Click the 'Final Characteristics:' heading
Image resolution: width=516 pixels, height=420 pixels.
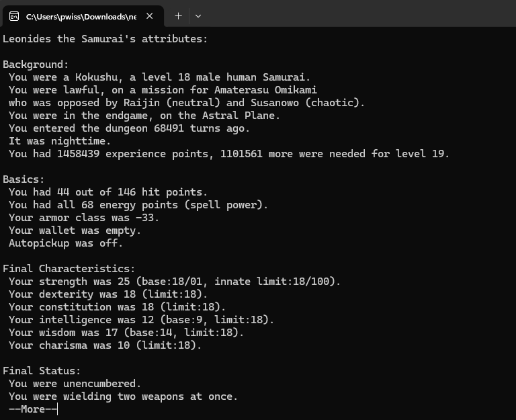tap(69, 269)
